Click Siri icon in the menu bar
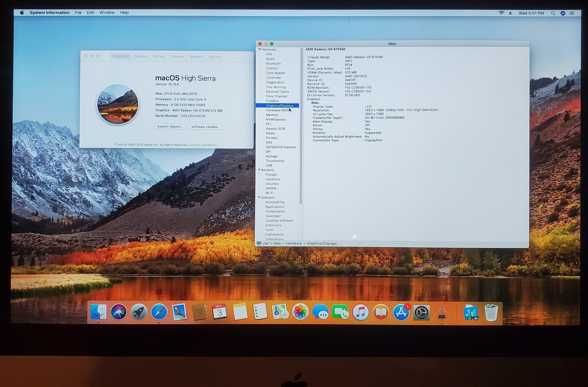The height and width of the screenshot is (387, 588). (x=563, y=13)
